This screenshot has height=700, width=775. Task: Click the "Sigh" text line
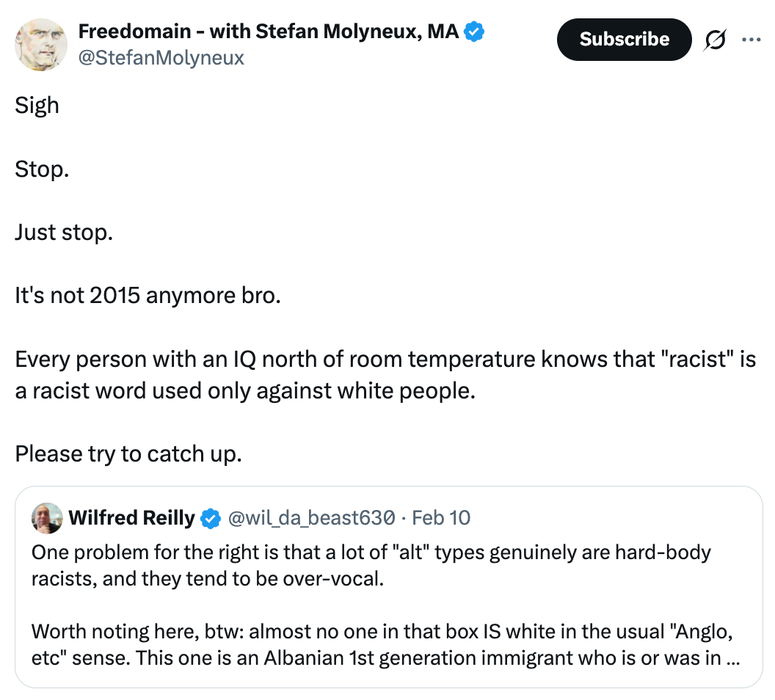click(37, 106)
